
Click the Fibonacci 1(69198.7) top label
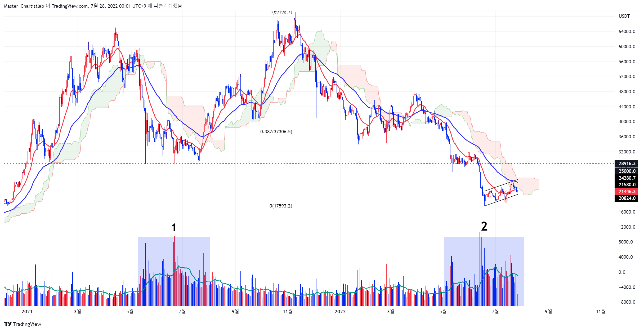(x=281, y=12)
